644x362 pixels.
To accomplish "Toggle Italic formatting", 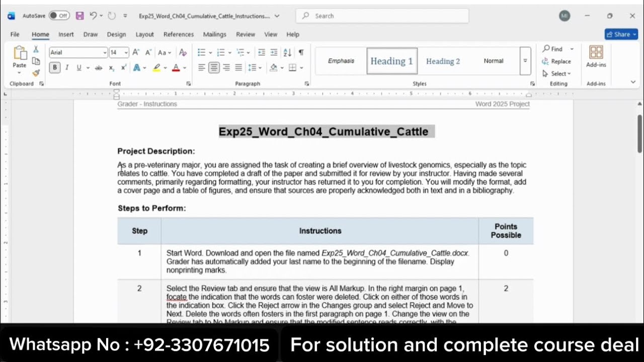I will click(66, 67).
